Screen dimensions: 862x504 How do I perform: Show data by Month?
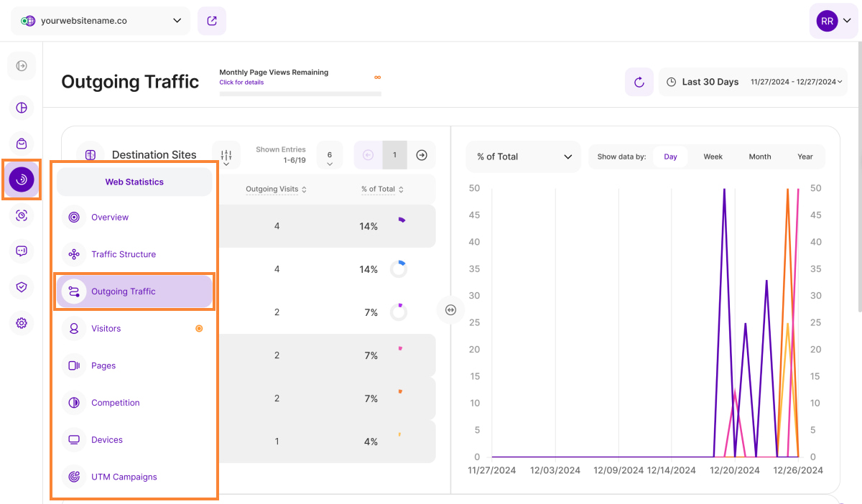pyautogui.click(x=759, y=157)
